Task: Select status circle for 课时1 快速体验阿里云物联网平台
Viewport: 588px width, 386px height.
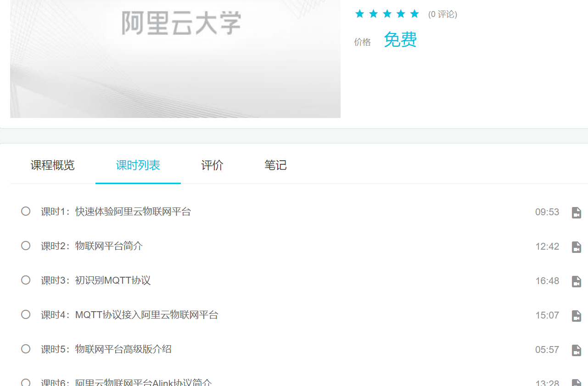Action: 26,211
